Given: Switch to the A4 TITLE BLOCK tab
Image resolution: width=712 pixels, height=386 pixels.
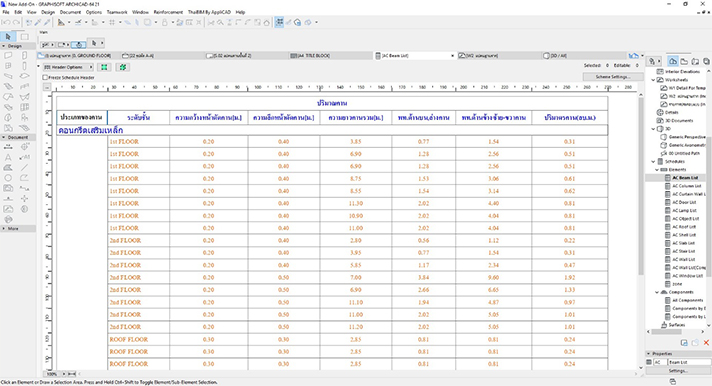Looking at the screenshot, I should (x=331, y=56).
